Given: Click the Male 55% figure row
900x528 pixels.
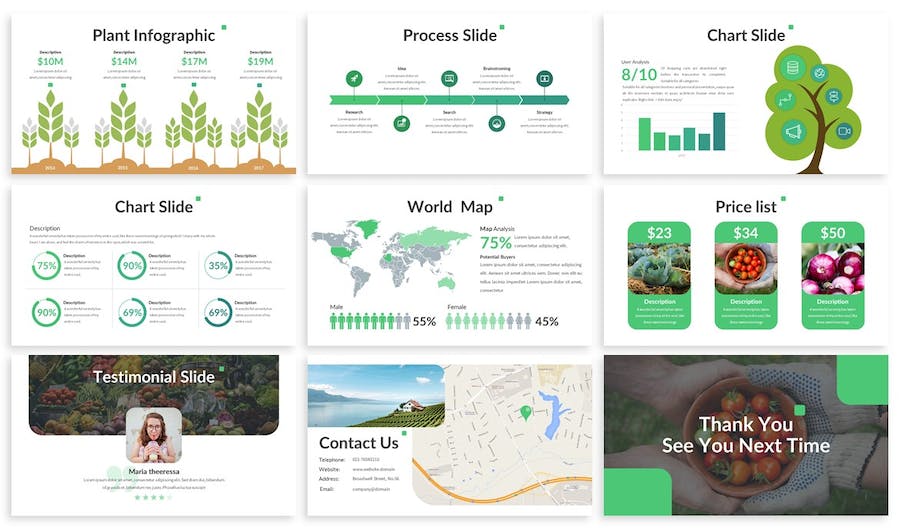Looking at the screenshot, I should pyautogui.click(x=370, y=321).
